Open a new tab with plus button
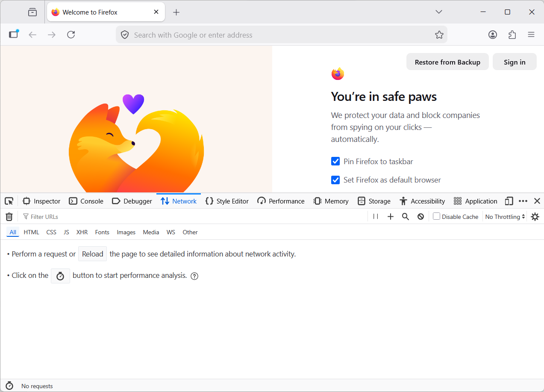The image size is (544, 392). pyautogui.click(x=176, y=12)
